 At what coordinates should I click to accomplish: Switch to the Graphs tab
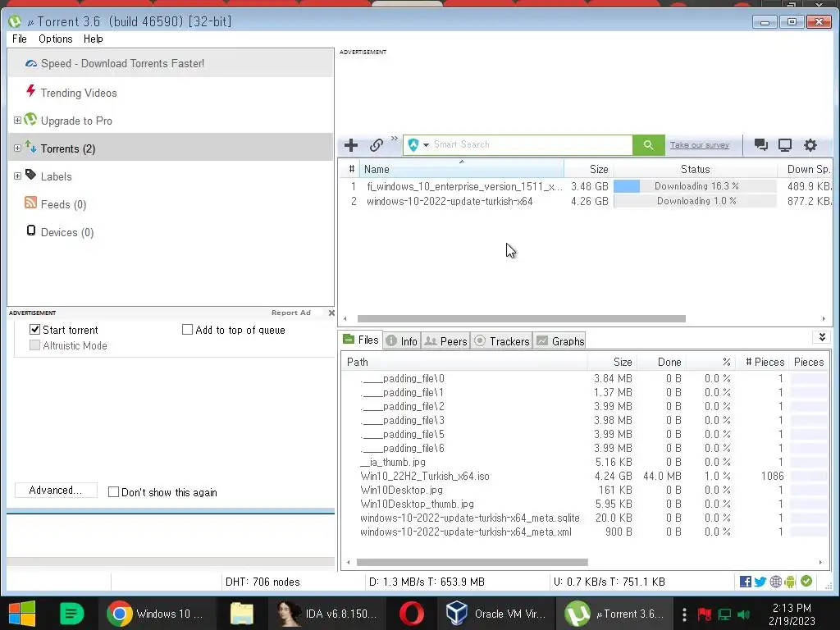click(559, 341)
